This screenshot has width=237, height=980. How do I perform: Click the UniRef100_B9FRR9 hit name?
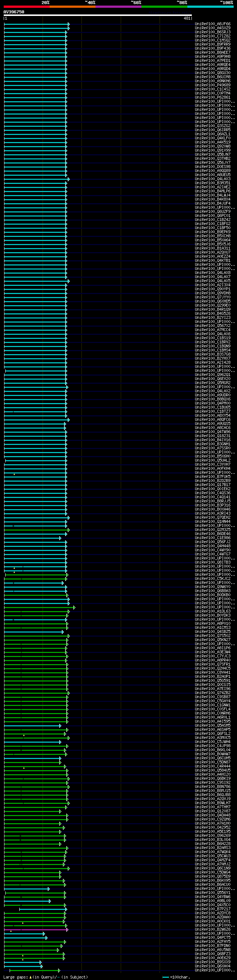(213, 44)
